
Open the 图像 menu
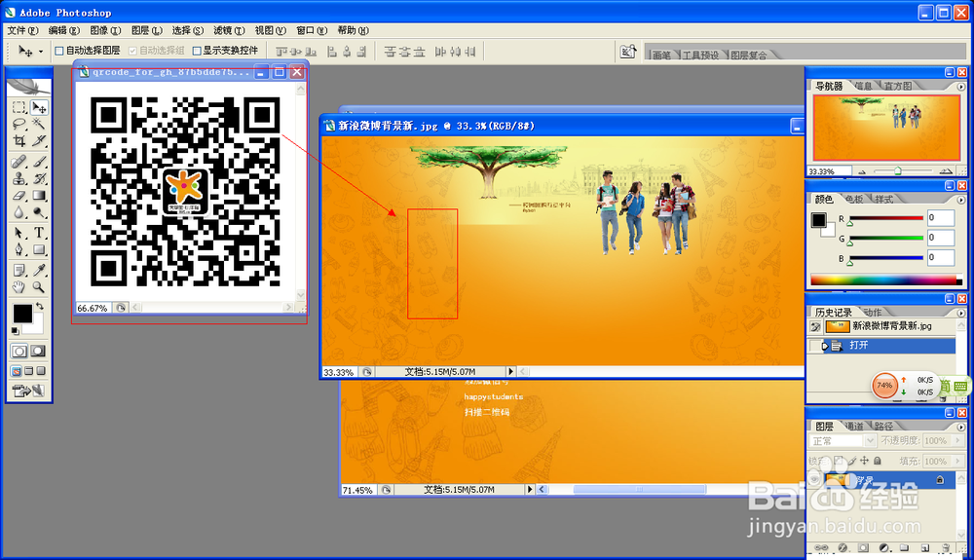click(105, 30)
